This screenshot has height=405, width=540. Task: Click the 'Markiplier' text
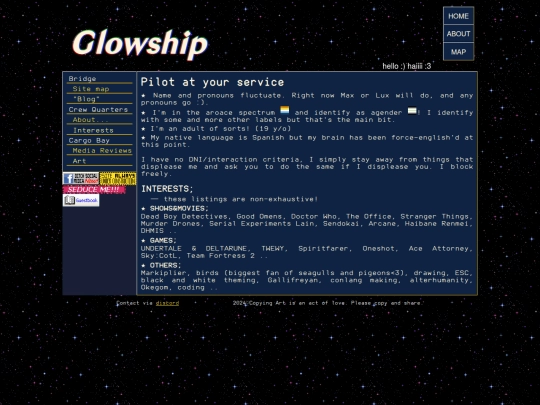point(164,273)
